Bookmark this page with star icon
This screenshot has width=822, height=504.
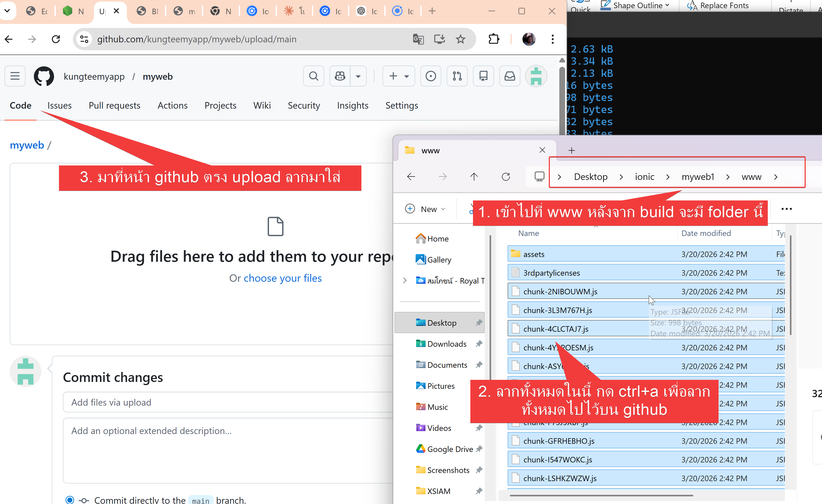coord(460,39)
